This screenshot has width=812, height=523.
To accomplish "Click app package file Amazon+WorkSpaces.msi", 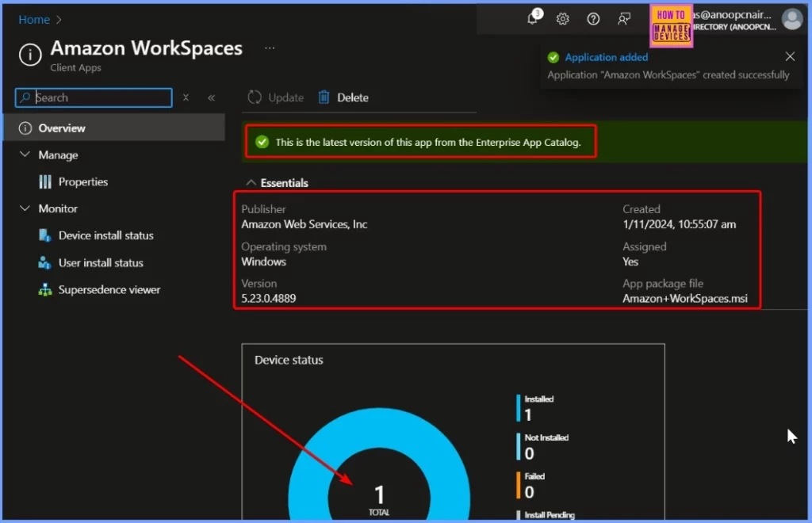I will pyautogui.click(x=684, y=299).
